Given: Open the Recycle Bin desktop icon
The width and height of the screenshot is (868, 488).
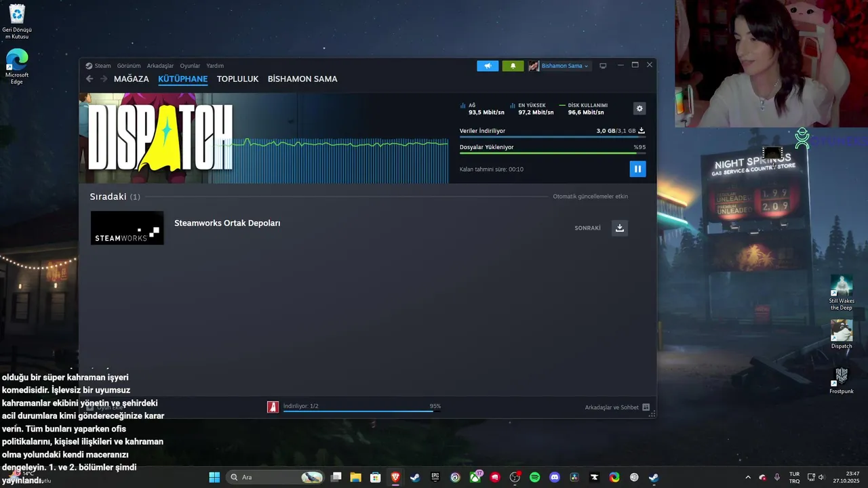Looking at the screenshot, I should 17,22.
